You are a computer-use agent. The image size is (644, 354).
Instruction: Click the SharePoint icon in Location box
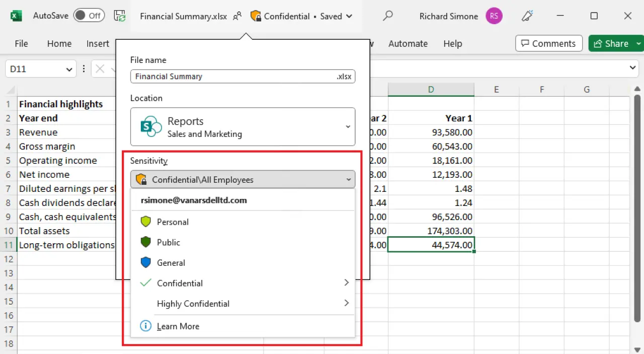(150, 126)
